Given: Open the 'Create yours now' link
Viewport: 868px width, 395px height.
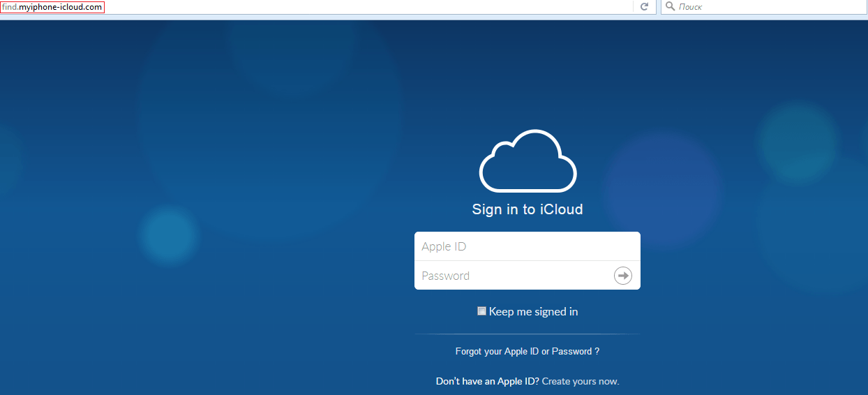Looking at the screenshot, I should click(580, 381).
